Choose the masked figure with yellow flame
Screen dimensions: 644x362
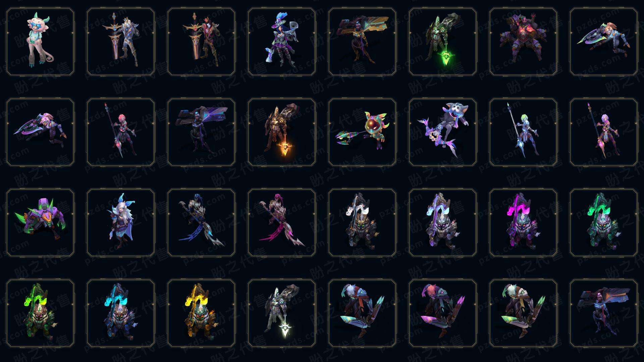pos(201,313)
